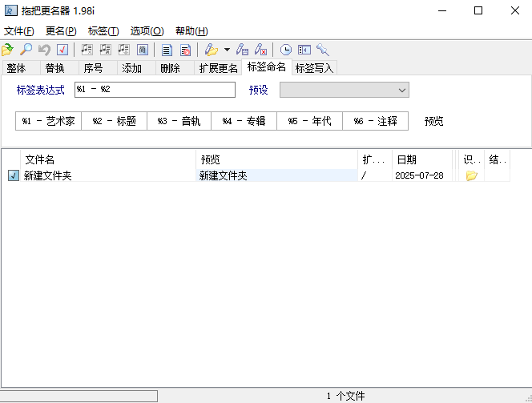Image resolution: width=532 pixels, height=403 pixels.
Task: Click the music-note icon with down arrow
Action: pyautogui.click(x=123, y=50)
